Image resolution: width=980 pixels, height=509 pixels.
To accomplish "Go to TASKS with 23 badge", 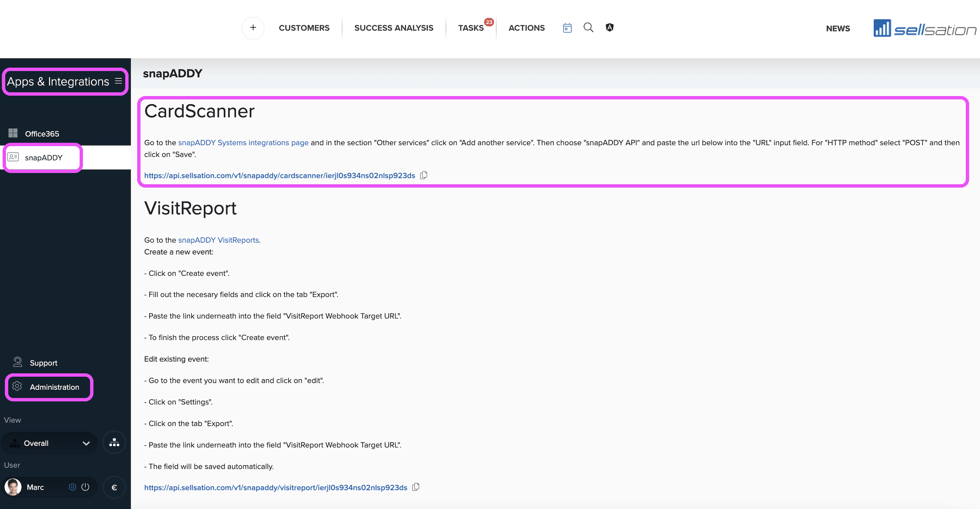I will [x=471, y=28].
